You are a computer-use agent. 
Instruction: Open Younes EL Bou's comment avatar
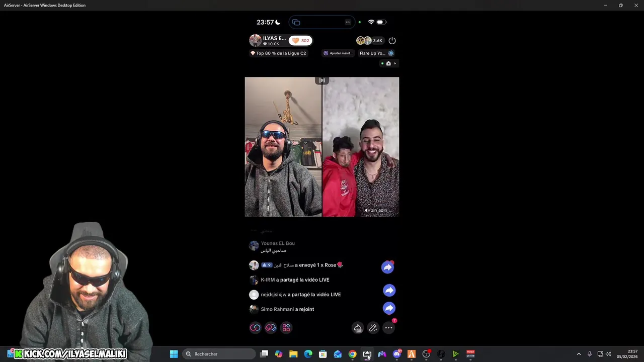click(254, 246)
